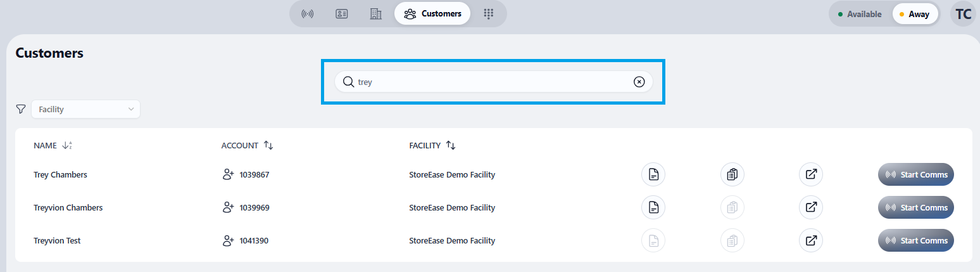
Task: Open the dial pad grid icon
Action: [x=489, y=14]
